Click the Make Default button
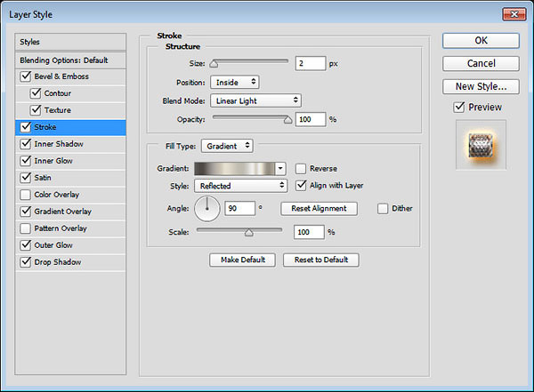534x392 pixels. click(242, 260)
